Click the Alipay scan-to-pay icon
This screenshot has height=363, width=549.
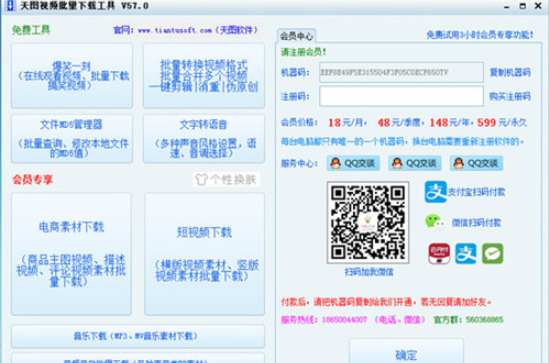pyautogui.click(x=435, y=192)
